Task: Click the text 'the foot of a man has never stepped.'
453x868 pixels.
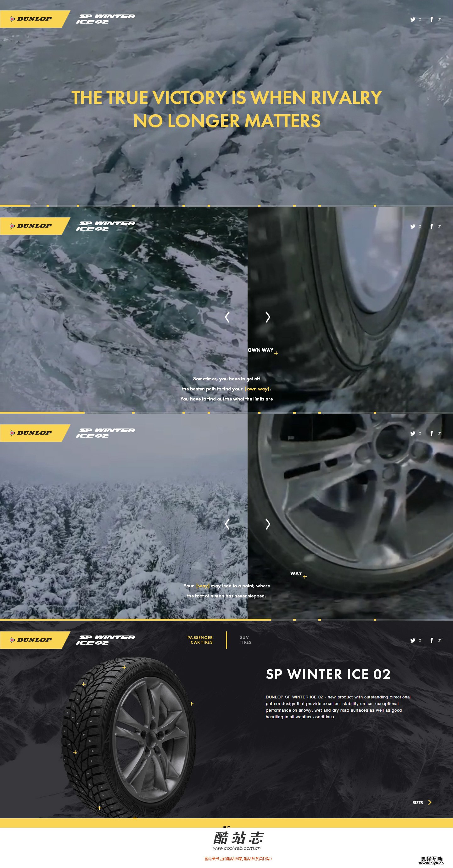Action: (226, 596)
